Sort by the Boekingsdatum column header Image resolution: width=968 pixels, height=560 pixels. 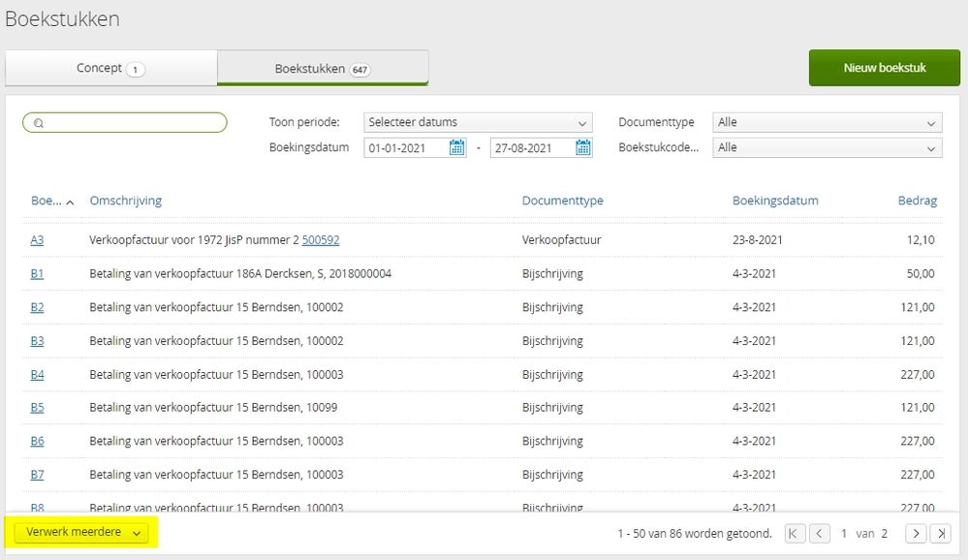coord(774,201)
